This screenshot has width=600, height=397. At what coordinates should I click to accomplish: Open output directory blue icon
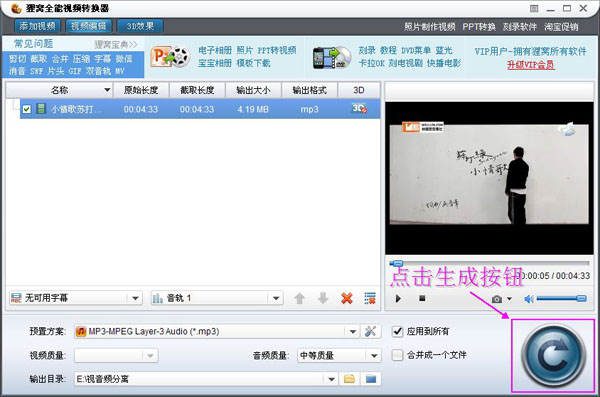[x=370, y=379]
